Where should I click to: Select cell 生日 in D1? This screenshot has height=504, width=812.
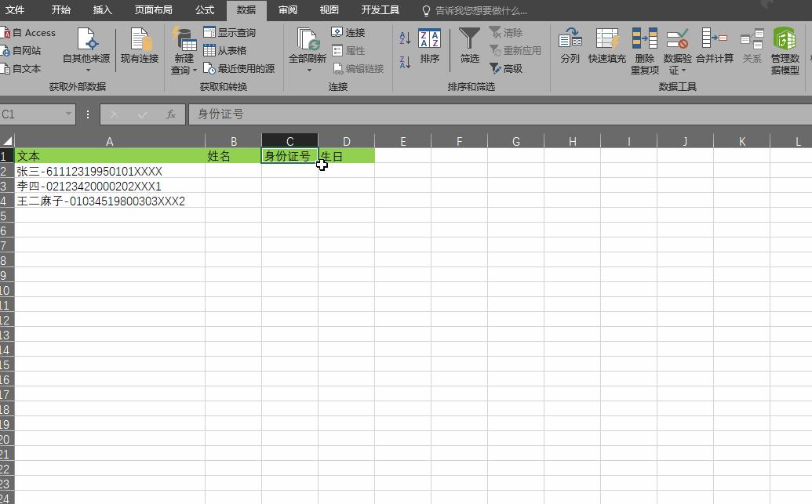click(347, 156)
